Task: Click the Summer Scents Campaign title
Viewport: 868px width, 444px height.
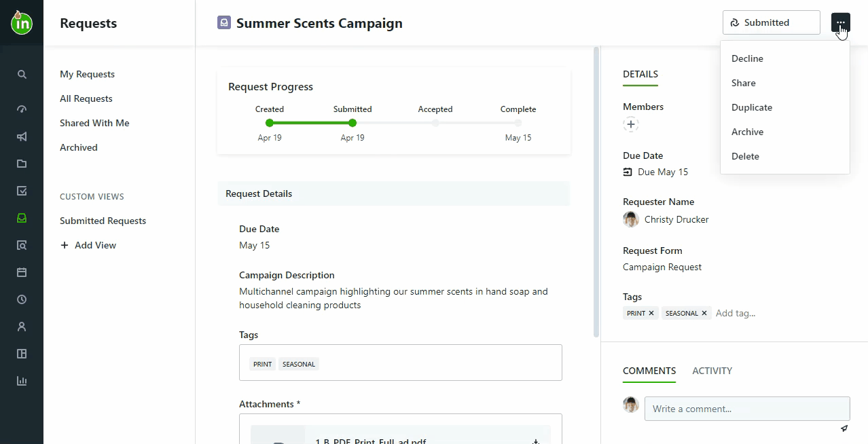Action: click(x=319, y=23)
